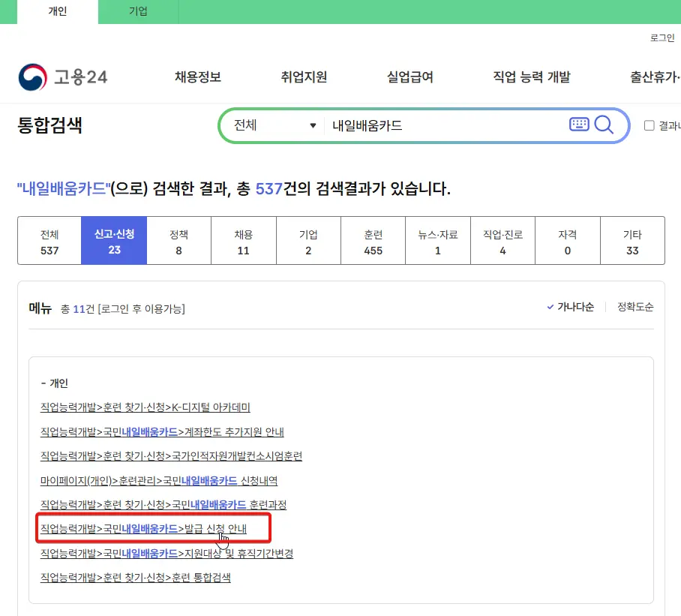The height and width of the screenshot is (616, 681).
Task: Select the 기타 33 result tab
Action: [632, 241]
